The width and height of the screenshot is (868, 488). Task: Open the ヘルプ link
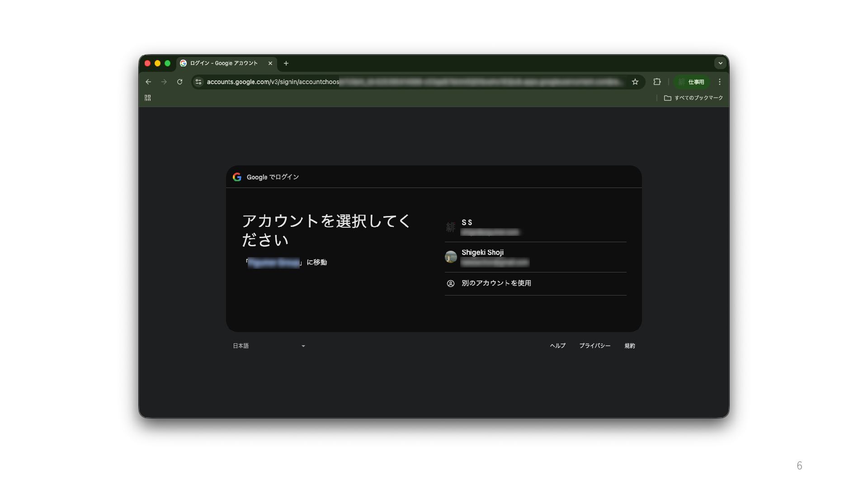pyautogui.click(x=557, y=346)
